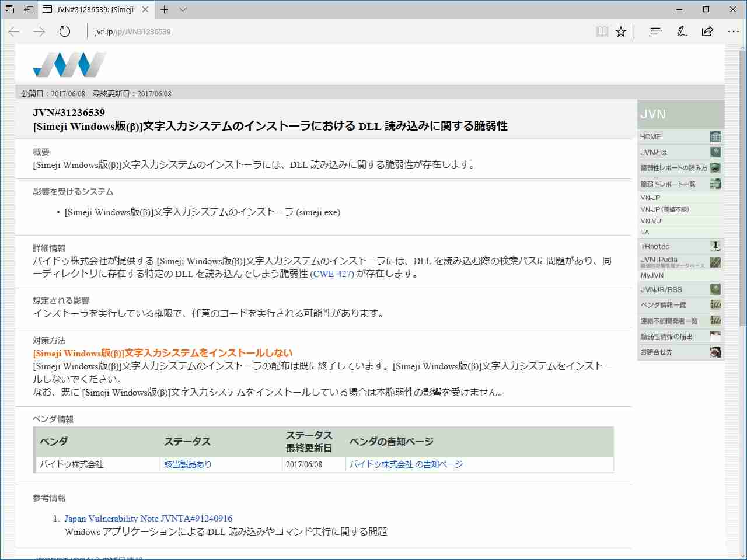Open the TA sidebar link

(644, 232)
